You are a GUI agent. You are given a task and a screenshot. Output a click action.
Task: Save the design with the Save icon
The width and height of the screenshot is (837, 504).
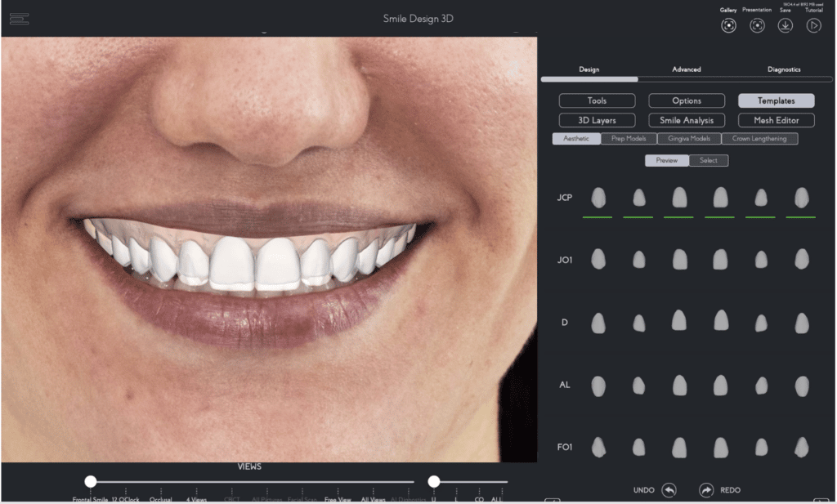[x=785, y=25]
